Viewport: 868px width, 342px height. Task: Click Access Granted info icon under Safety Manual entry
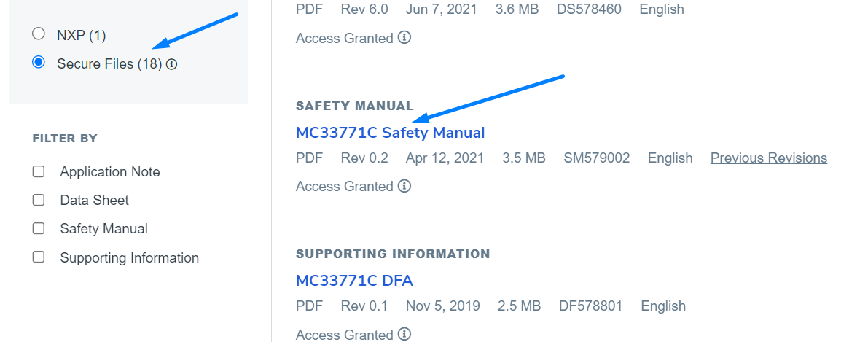click(404, 186)
